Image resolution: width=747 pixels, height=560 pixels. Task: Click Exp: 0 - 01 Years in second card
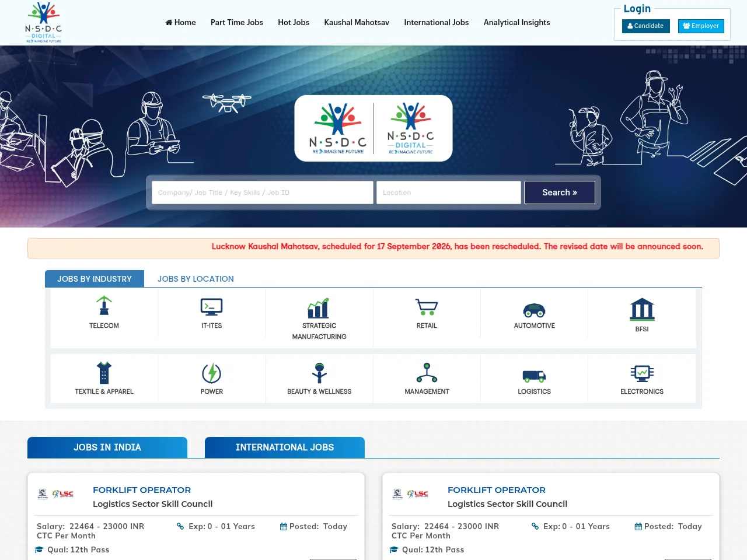point(570,526)
